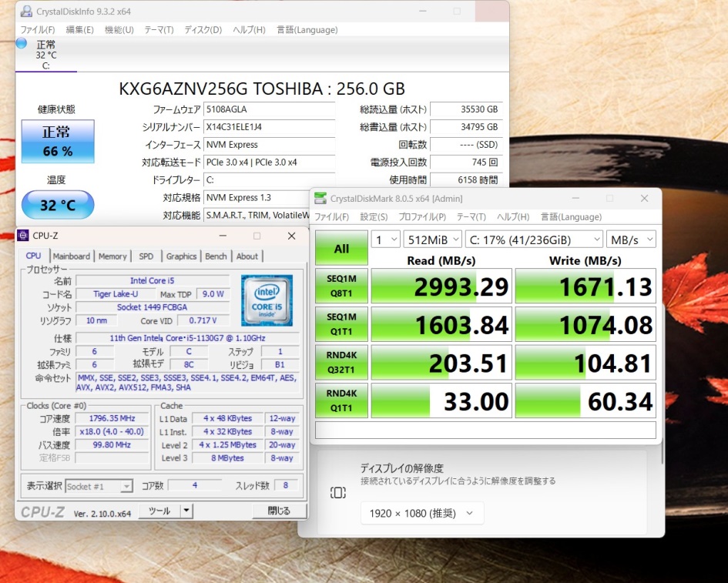This screenshot has width=728, height=583.
Task: Minimize the CrystalDiskMark window
Action: (x=575, y=198)
